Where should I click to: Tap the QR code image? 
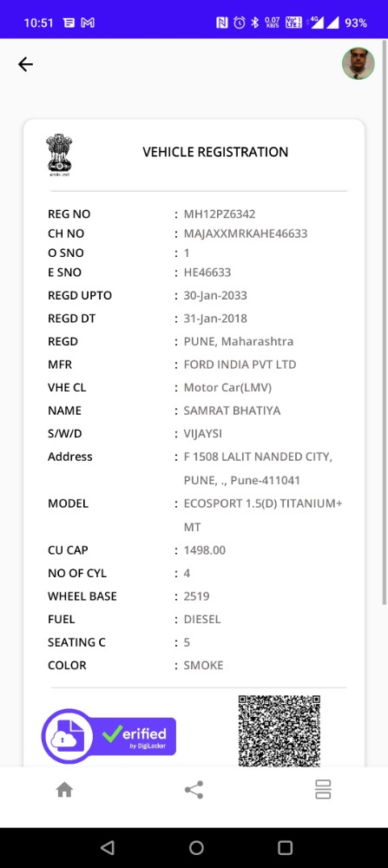click(x=279, y=731)
